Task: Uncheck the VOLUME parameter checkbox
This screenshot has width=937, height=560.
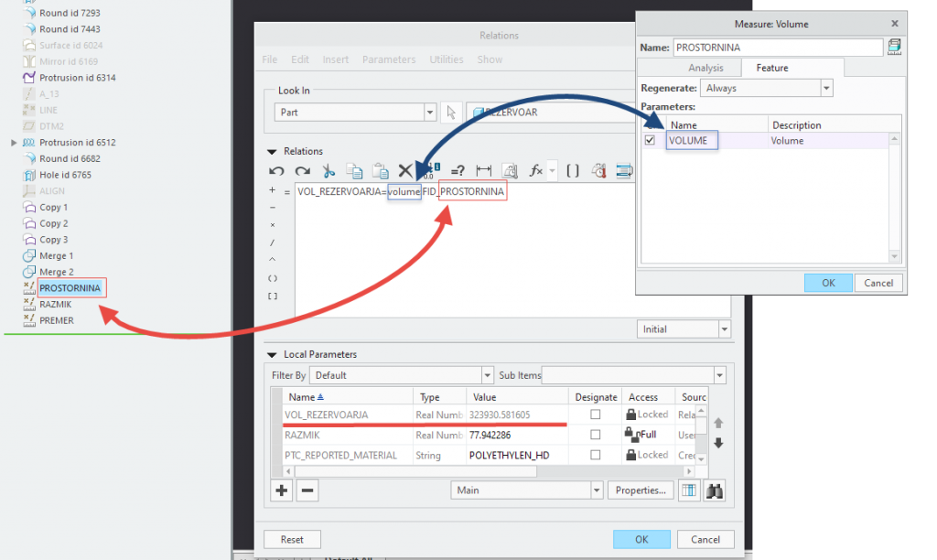Action: [x=650, y=141]
